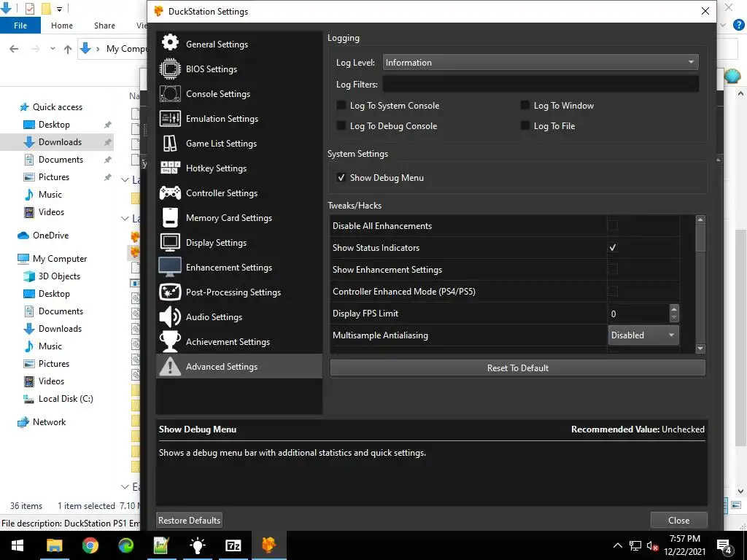This screenshot has width=747, height=560.
Task: Open the taskbar notification center icon
Action: coord(724,545)
